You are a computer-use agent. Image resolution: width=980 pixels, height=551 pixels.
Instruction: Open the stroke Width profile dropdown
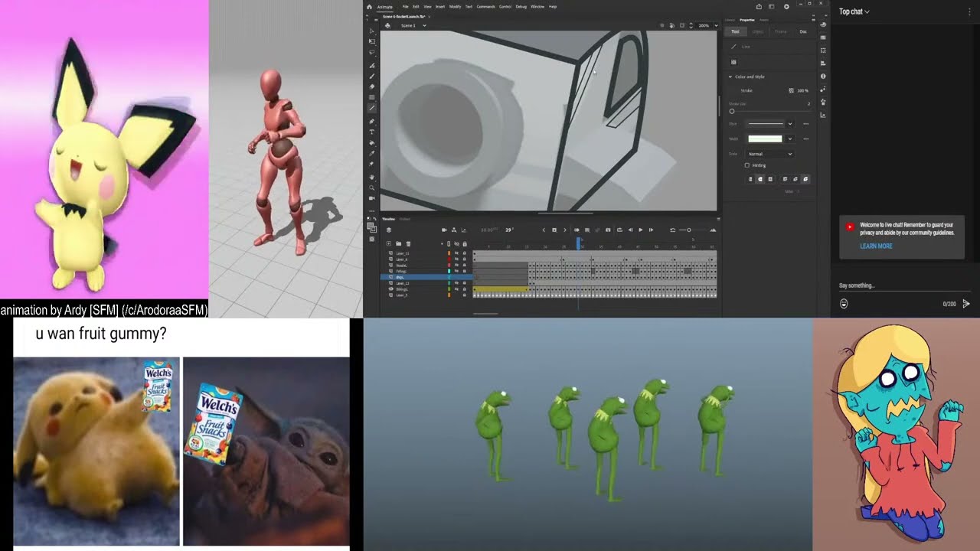tap(790, 139)
